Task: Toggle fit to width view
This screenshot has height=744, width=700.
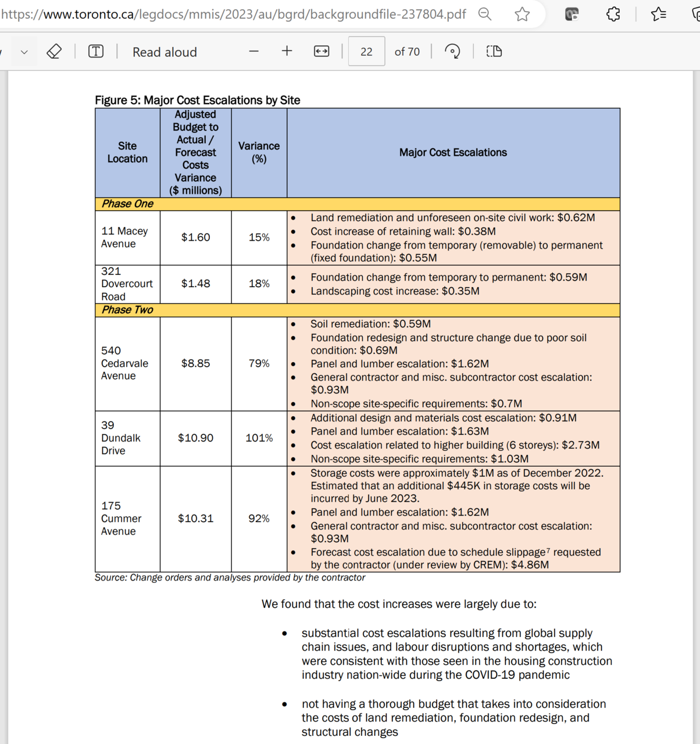Action: [x=322, y=52]
